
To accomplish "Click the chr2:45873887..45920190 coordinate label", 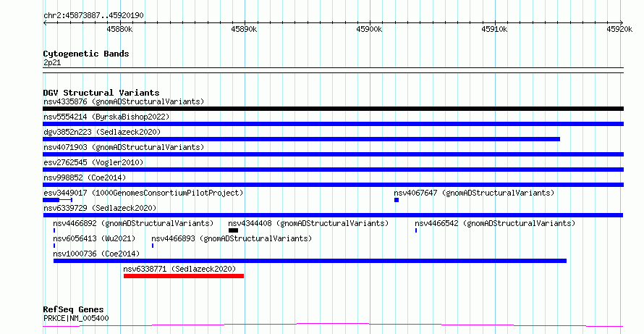I will click(x=93, y=15).
